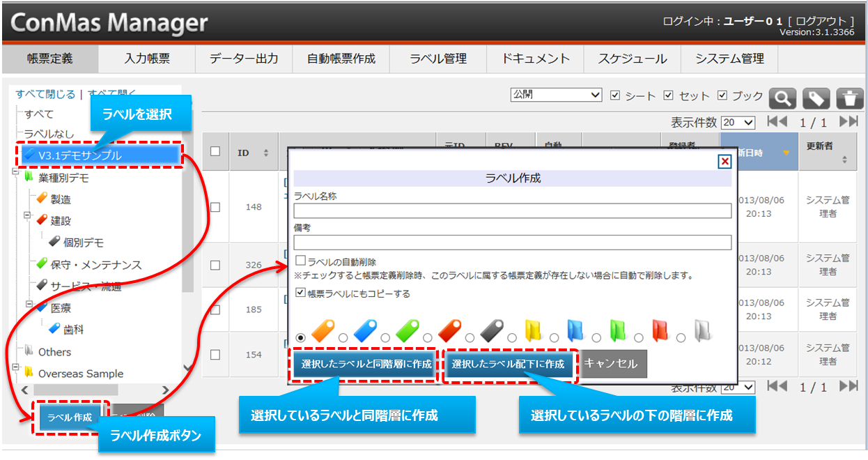Screen dimensions: 868x460
Task: Click the trash can delete icon
Action: click(849, 98)
